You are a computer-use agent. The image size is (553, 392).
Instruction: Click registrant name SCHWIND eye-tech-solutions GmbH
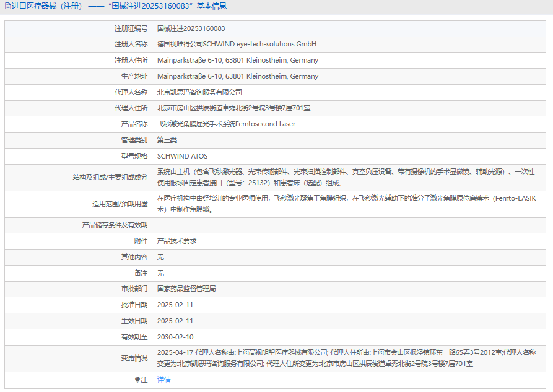[237, 45]
